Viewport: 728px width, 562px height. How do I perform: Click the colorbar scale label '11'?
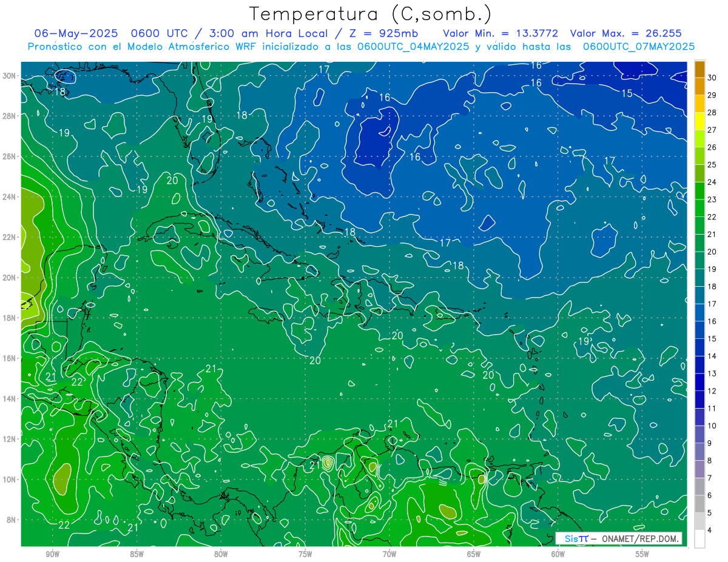712,409
